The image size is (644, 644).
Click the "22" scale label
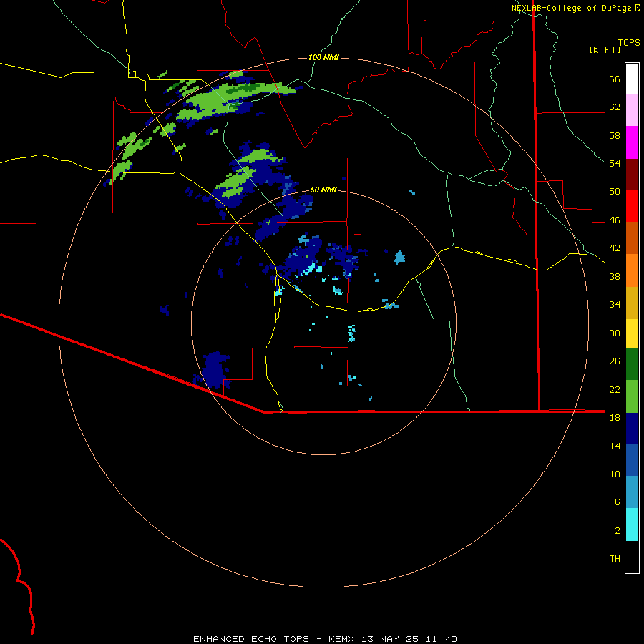coord(615,389)
